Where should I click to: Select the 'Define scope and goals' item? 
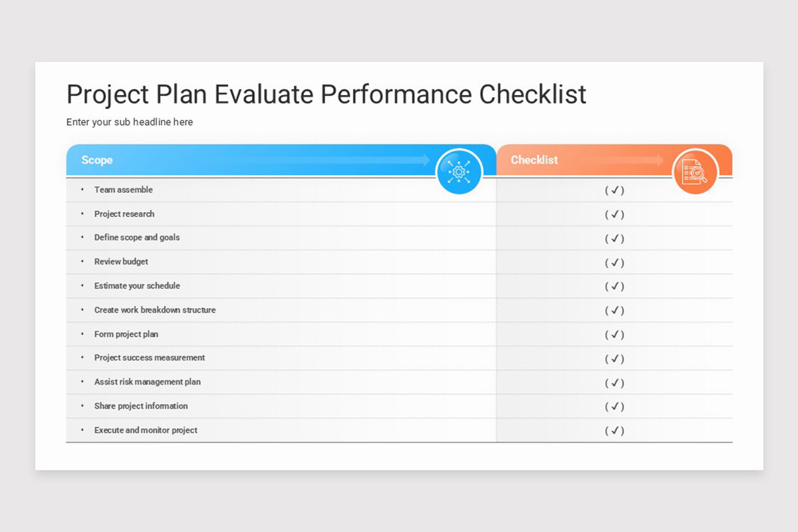pyautogui.click(x=137, y=237)
